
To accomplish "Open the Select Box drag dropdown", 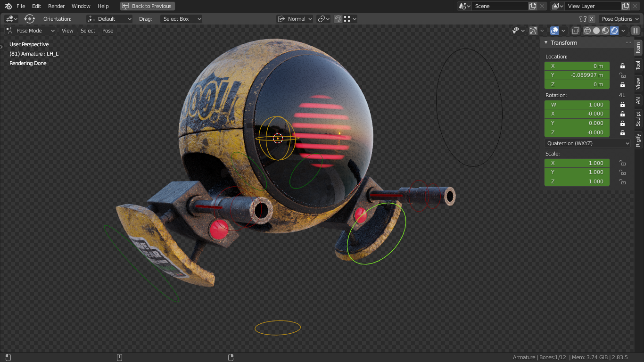I will [x=181, y=19].
